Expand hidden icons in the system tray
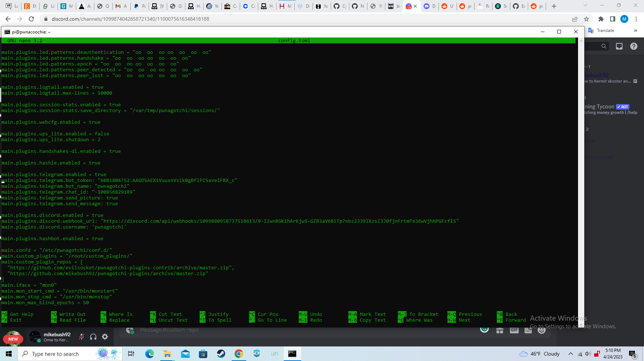Image resolution: width=644 pixels, height=361 pixels. coord(571,354)
